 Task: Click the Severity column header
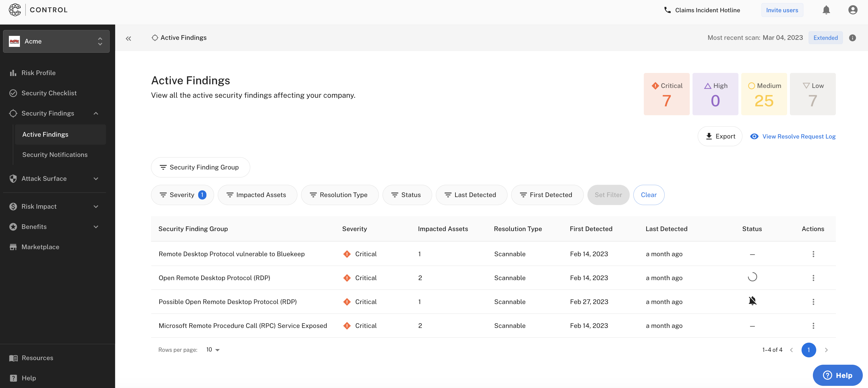point(354,229)
